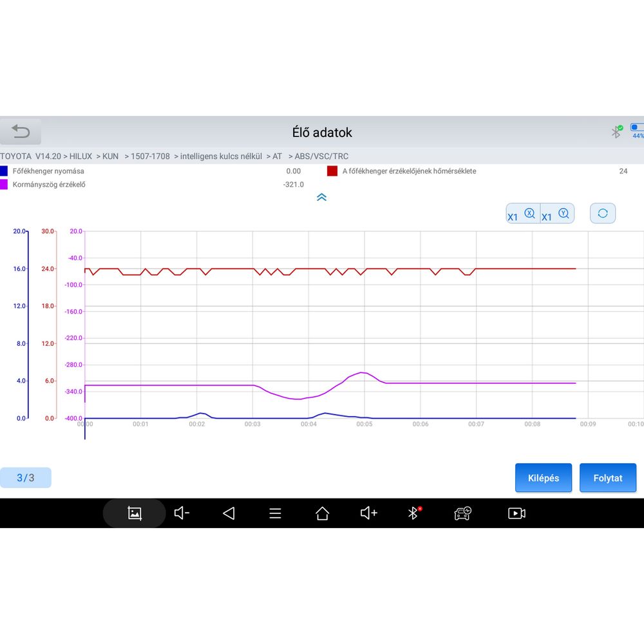
Task: Raise volume with the speaker plus icon
Action: coord(368,513)
